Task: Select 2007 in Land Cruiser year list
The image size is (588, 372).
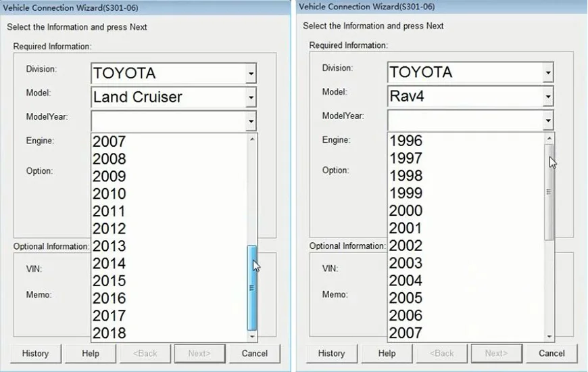Action: pos(169,141)
